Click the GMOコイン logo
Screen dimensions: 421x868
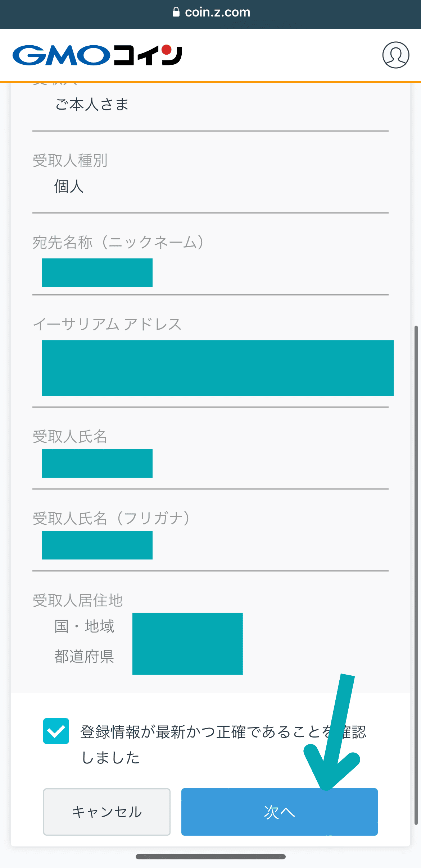tap(97, 55)
